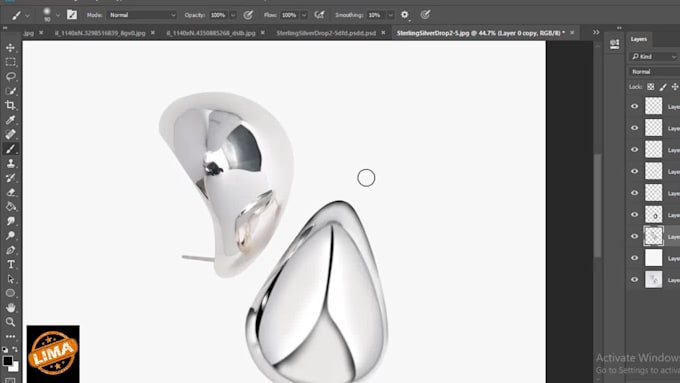Select the Pen tool
The height and width of the screenshot is (383, 680).
10,250
